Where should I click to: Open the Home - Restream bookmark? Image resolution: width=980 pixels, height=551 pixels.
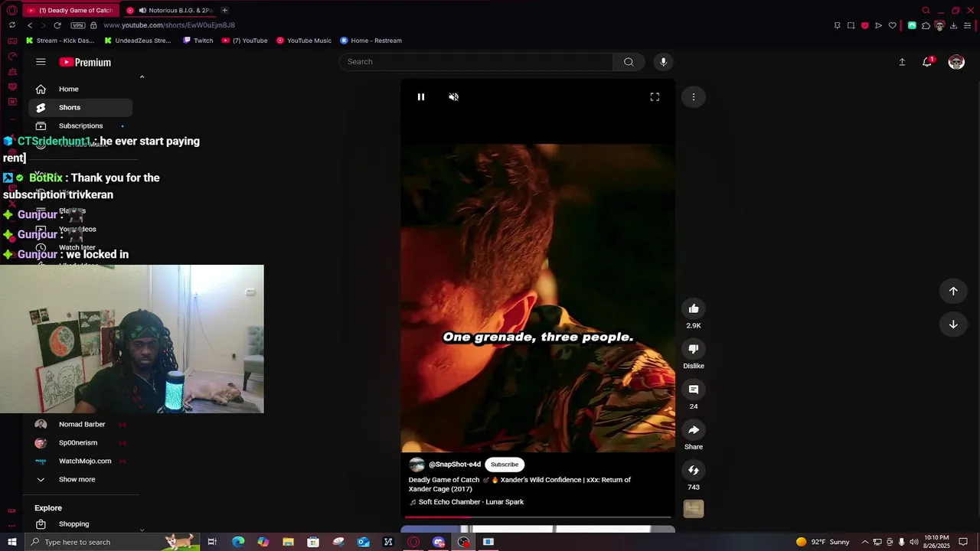(x=371, y=41)
